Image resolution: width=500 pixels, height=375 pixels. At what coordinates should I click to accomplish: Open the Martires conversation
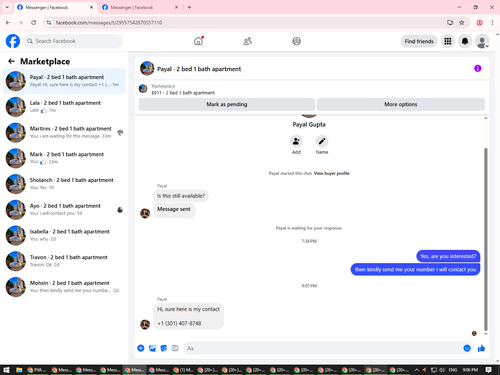(64, 132)
